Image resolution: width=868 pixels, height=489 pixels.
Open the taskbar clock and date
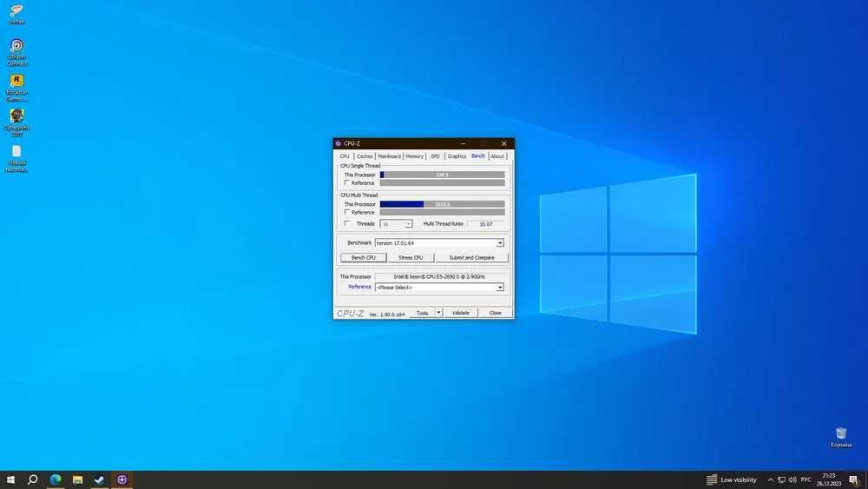(x=829, y=479)
